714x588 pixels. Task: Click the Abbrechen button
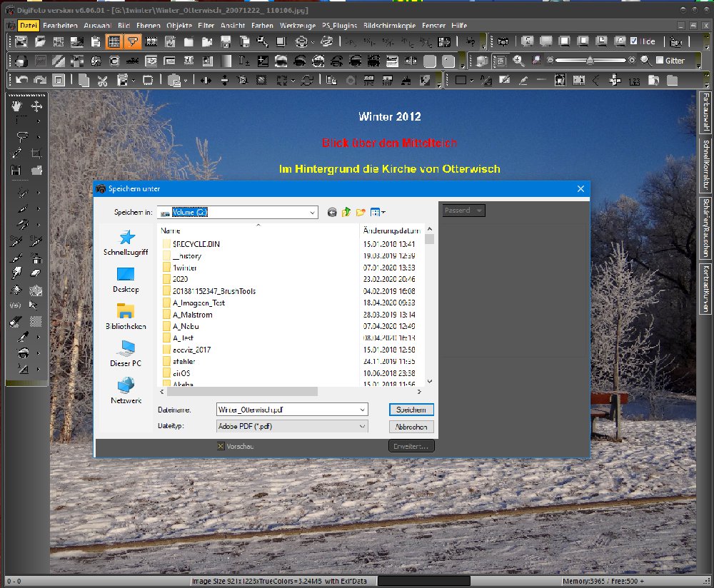tap(411, 427)
